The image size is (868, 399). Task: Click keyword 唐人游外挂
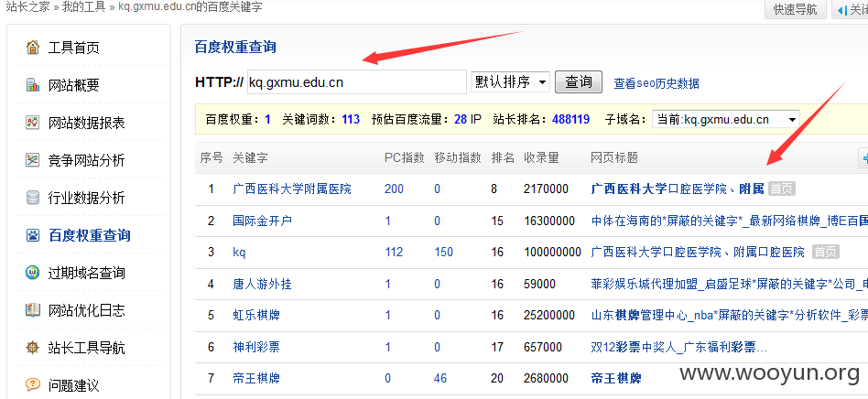click(x=263, y=284)
